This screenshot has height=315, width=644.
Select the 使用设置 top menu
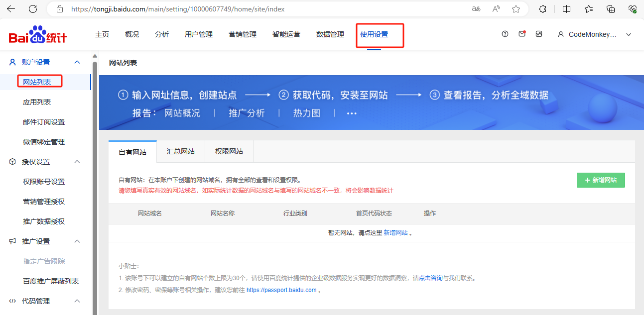374,34
